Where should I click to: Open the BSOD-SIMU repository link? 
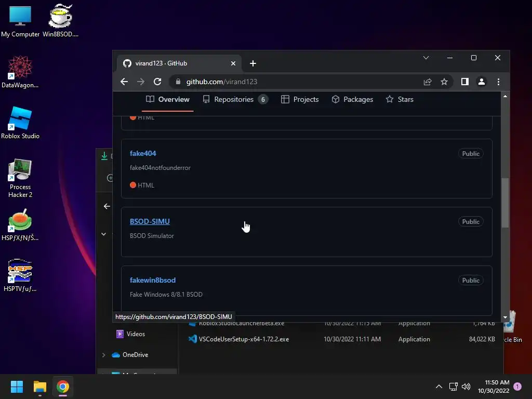(150, 221)
